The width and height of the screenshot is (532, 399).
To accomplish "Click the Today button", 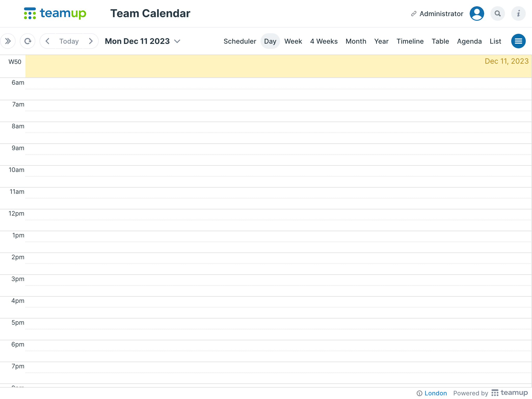I will (x=69, y=41).
